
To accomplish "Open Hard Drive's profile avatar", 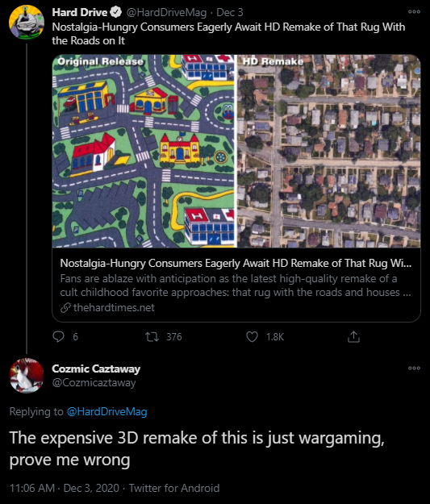I will 27,23.
